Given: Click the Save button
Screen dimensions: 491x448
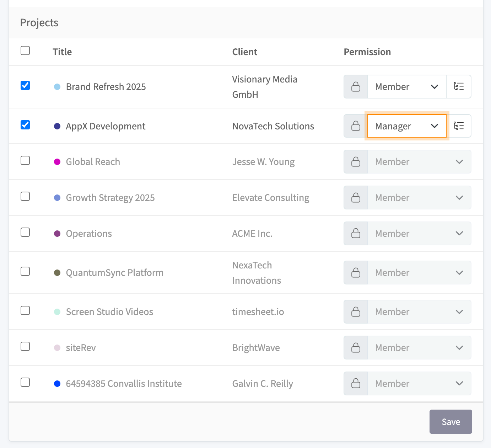Looking at the screenshot, I should [450, 421].
